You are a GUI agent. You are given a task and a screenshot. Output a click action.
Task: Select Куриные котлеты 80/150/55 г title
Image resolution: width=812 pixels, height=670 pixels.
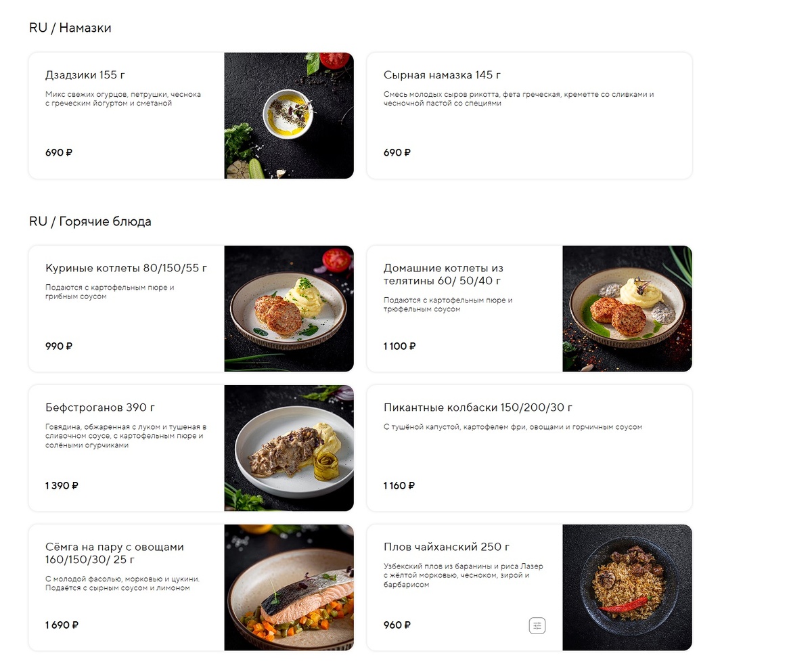[x=126, y=268]
